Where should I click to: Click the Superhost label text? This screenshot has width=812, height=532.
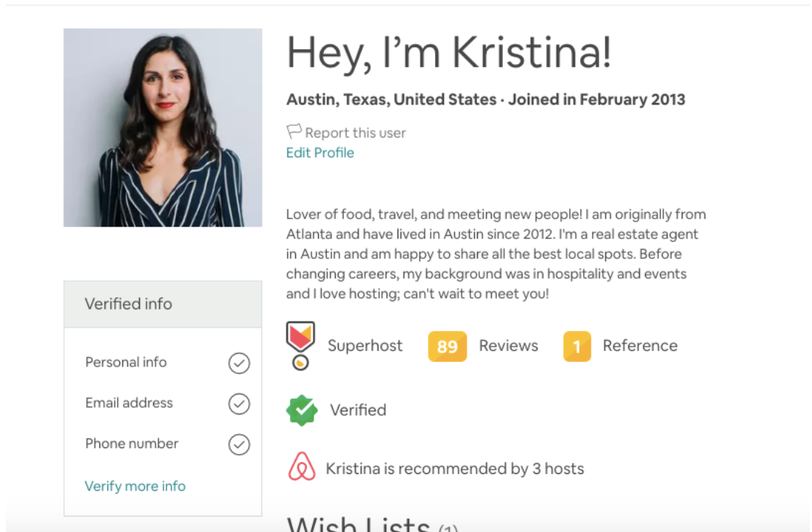[x=365, y=346]
